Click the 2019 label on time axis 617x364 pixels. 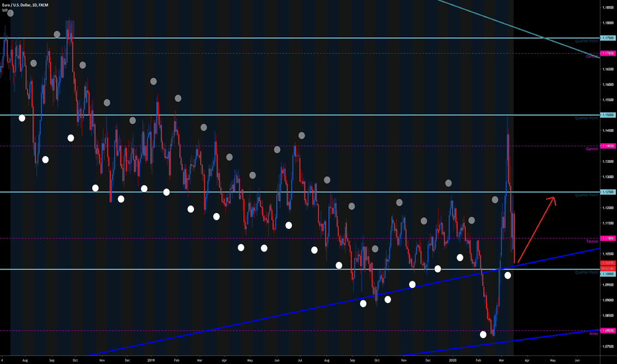tap(151, 360)
